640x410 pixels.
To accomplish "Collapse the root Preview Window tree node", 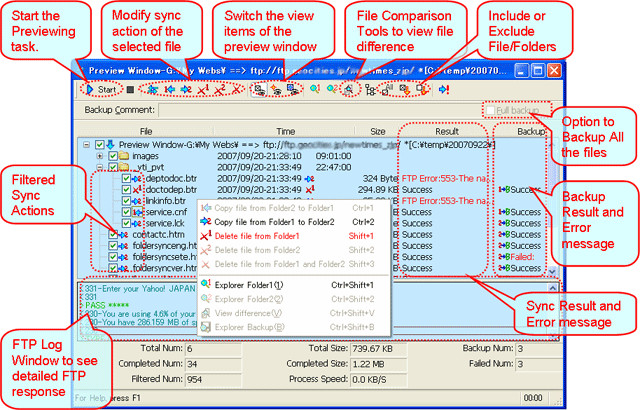I will pyautogui.click(x=87, y=145).
